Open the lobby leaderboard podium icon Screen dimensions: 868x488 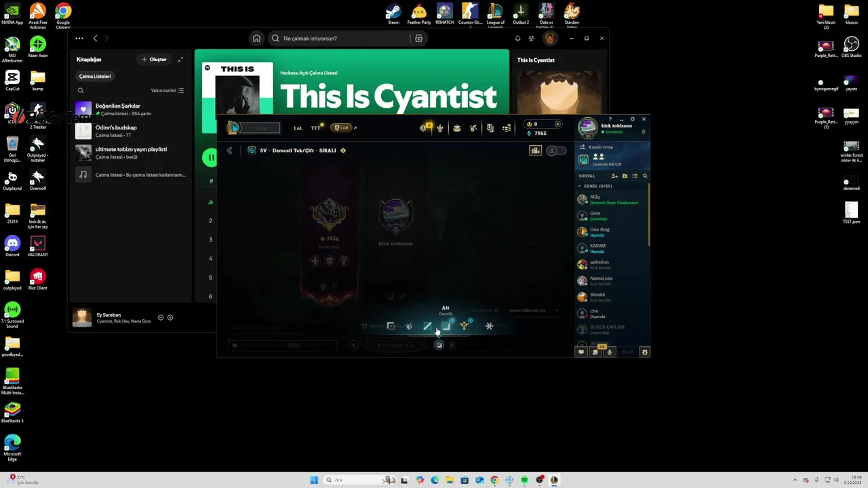click(535, 150)
